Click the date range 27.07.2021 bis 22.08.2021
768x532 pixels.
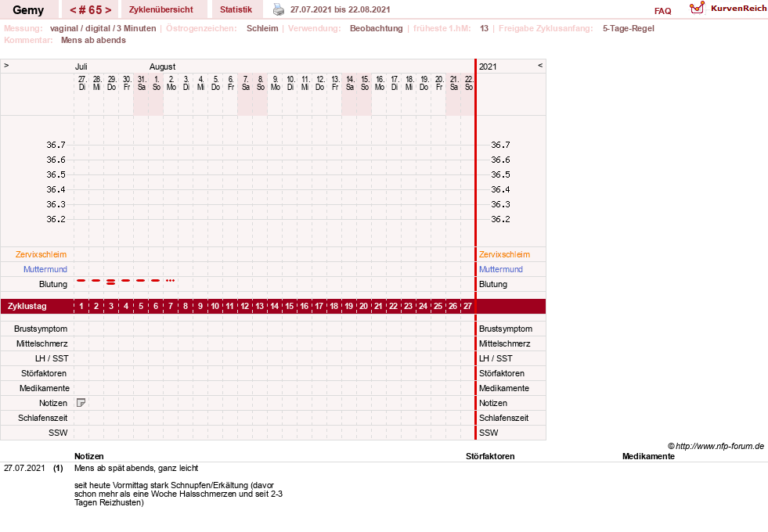click(x=340, y=9)
